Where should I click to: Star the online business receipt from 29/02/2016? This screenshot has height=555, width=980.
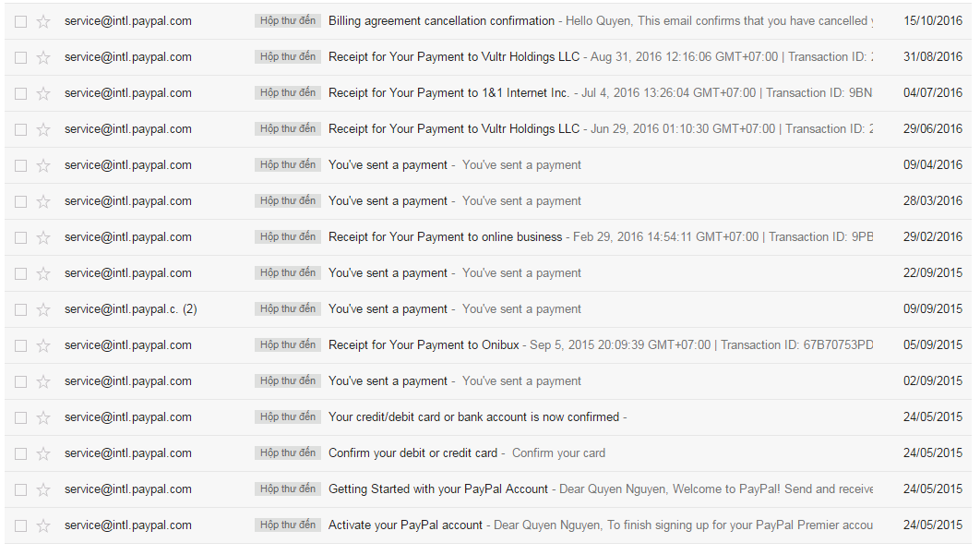click(41, 236)
